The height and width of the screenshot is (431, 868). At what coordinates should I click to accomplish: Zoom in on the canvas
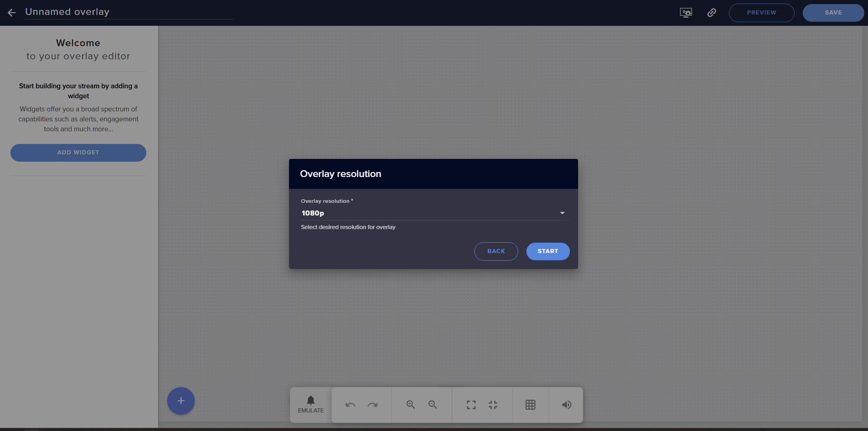(410, 405)
